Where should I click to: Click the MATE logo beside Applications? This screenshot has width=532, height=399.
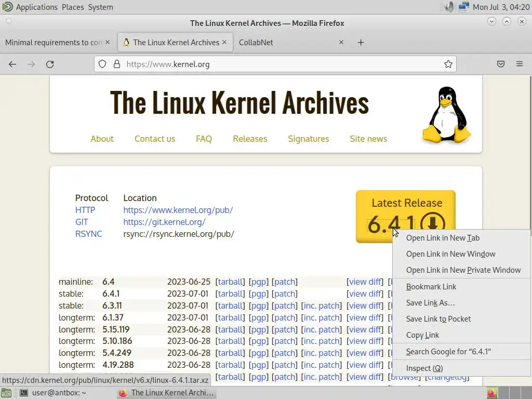coord(7,7)
